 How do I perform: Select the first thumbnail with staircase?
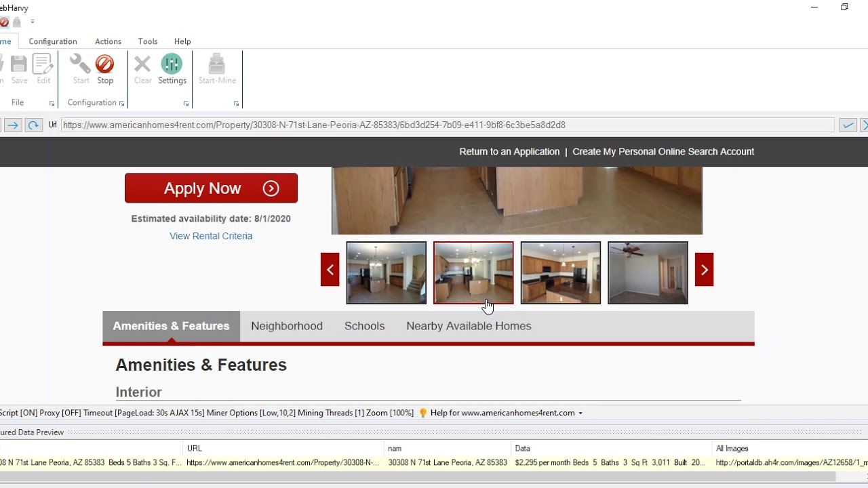coord(387,272)
